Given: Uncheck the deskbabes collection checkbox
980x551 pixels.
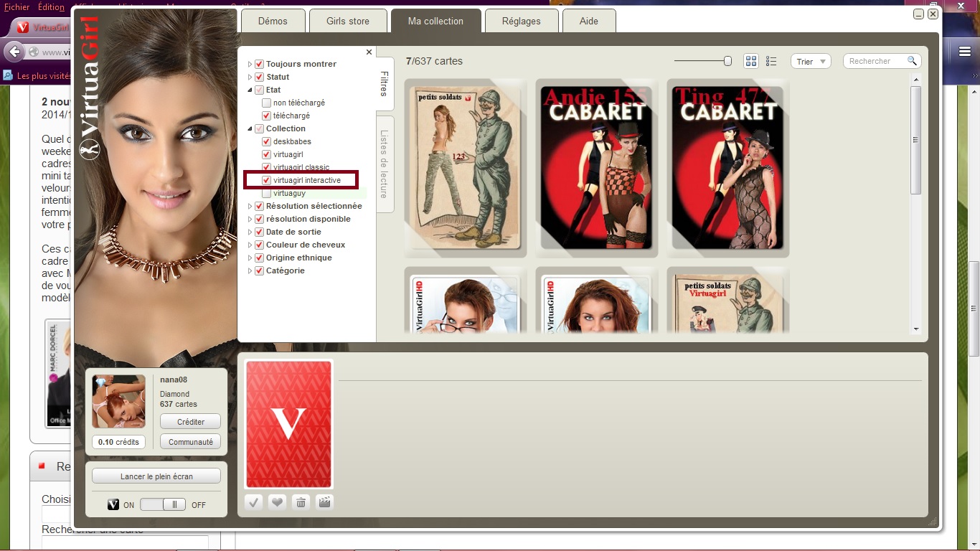Looking at the screenshot, I should coord(267,141).
